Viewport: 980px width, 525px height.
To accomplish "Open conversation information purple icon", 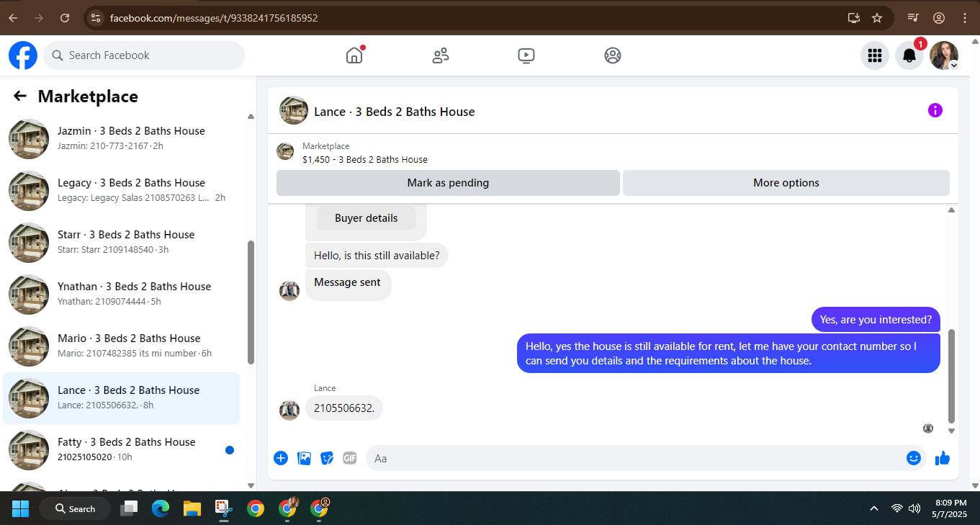I will 935,110.
